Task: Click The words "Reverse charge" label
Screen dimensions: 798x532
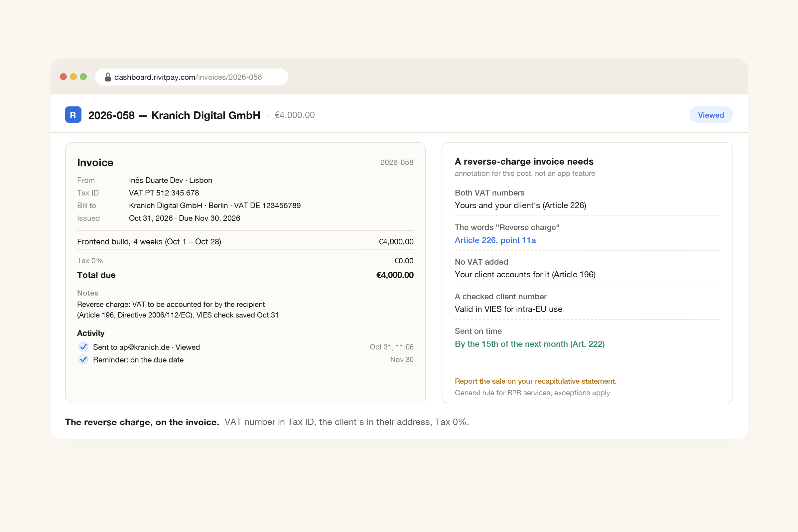Action: pos(507,227)
